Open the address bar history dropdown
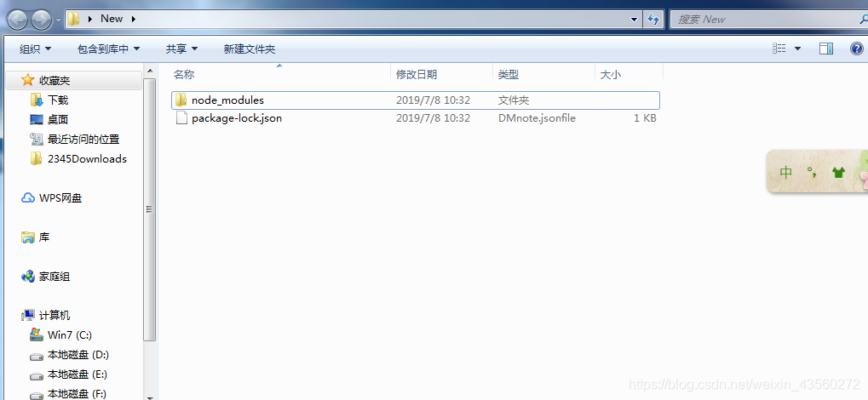The height and width of the screenshot is (400, 868). [635, 20]
